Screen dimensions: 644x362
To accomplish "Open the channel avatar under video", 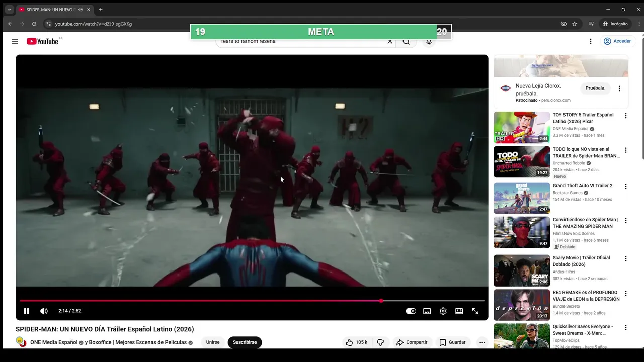I will [x=21, y=342].
